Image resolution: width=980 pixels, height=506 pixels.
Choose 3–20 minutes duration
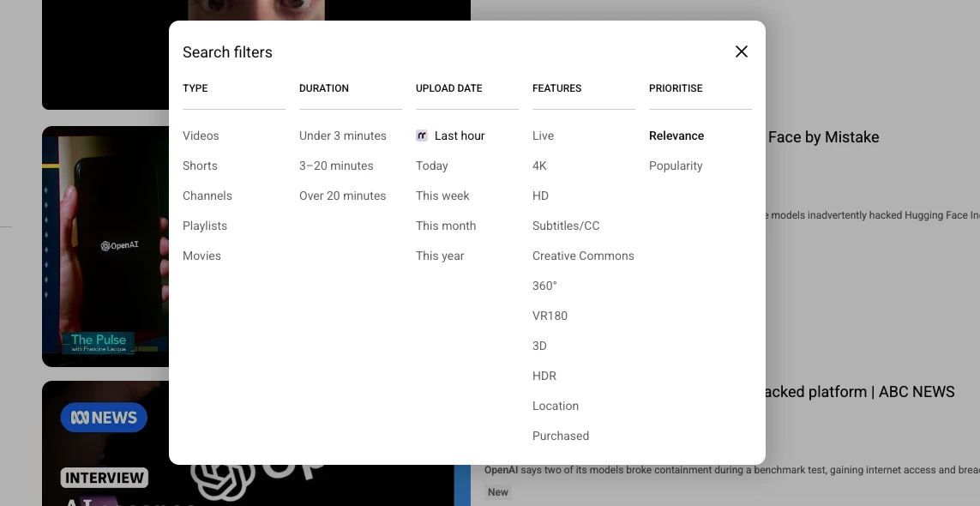(x=336, y=166)
